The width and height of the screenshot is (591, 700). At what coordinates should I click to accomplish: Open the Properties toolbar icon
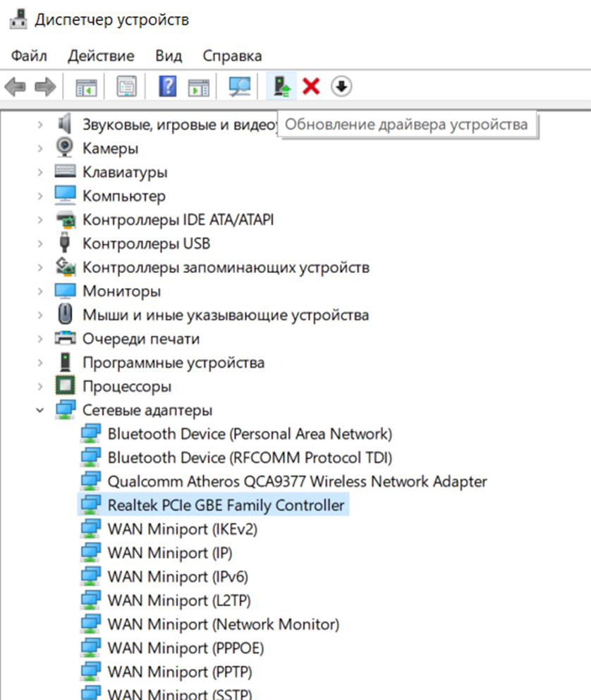tap(127, 86)
